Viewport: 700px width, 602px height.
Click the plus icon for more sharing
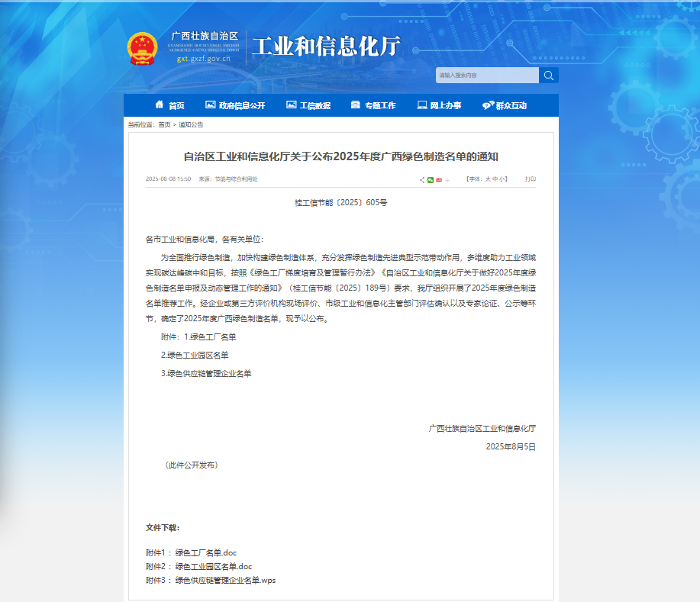[447, 180]
